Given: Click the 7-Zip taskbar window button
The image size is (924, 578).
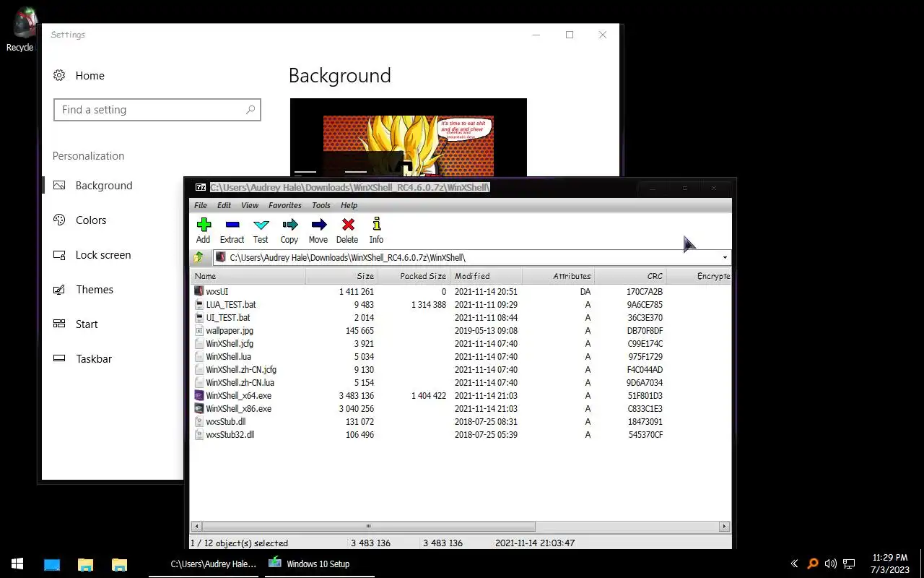Looking at the screenshot, I should (x=205, y=564).
